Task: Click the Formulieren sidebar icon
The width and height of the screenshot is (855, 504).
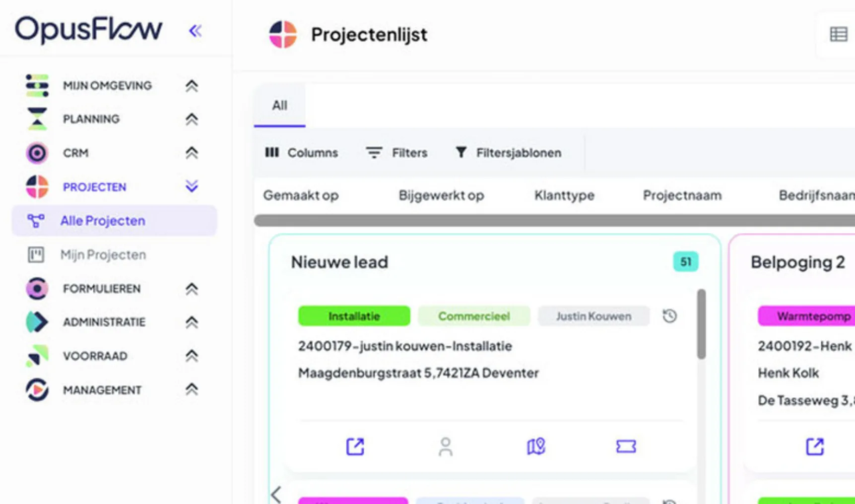Action: [37, 289]
